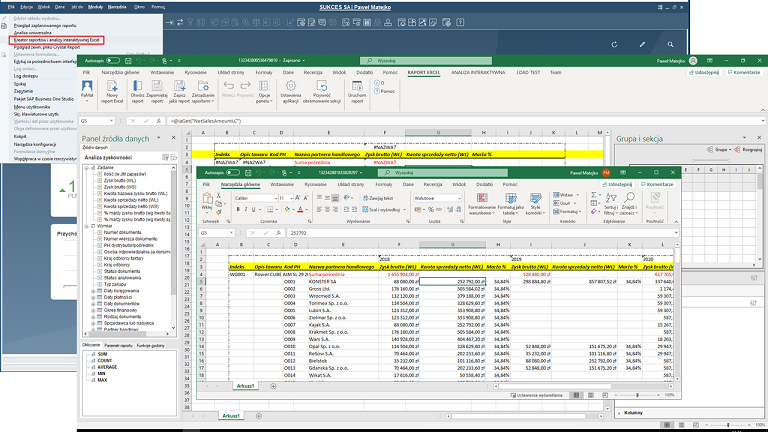Toggle Autozapis switch in back Excel window

113,61
